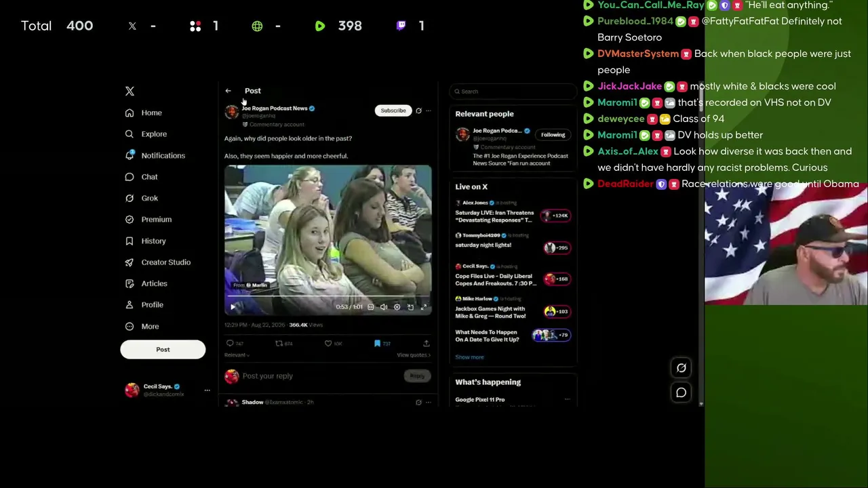Image resolution: width=868 pixels, height=488 pixels.
Task: Click the DVMasterSystem username in chat
Action: (x=638, y=54)
